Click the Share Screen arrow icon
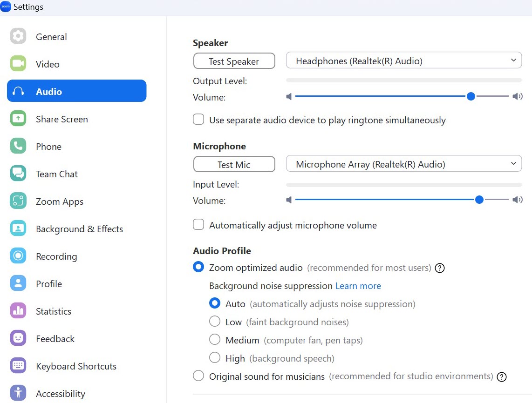The width and height of the screenshot is (532, 403). (x=18, y=119)
